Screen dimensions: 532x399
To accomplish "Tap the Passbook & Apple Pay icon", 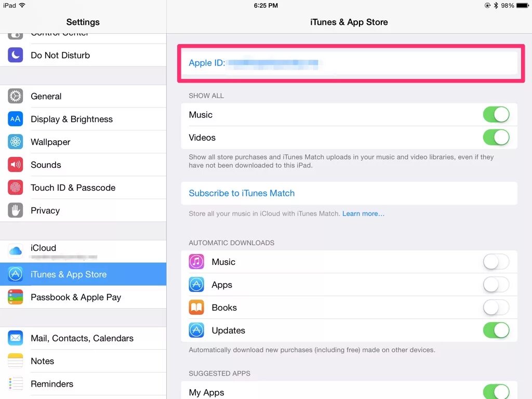I will click(x=15, y=297).
